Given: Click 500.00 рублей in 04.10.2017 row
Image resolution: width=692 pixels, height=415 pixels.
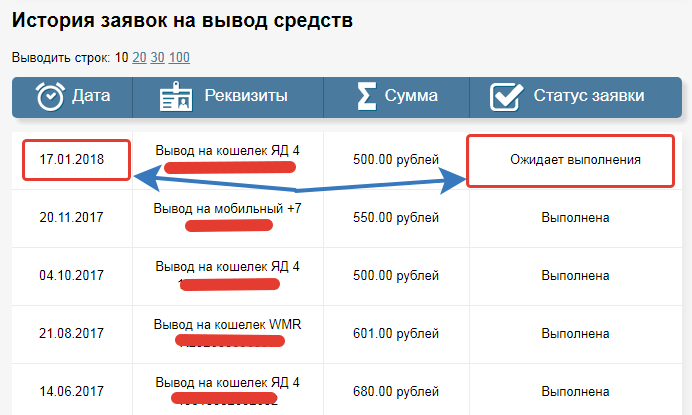Looking at the screenshot, I should click(x=396, y=275).
